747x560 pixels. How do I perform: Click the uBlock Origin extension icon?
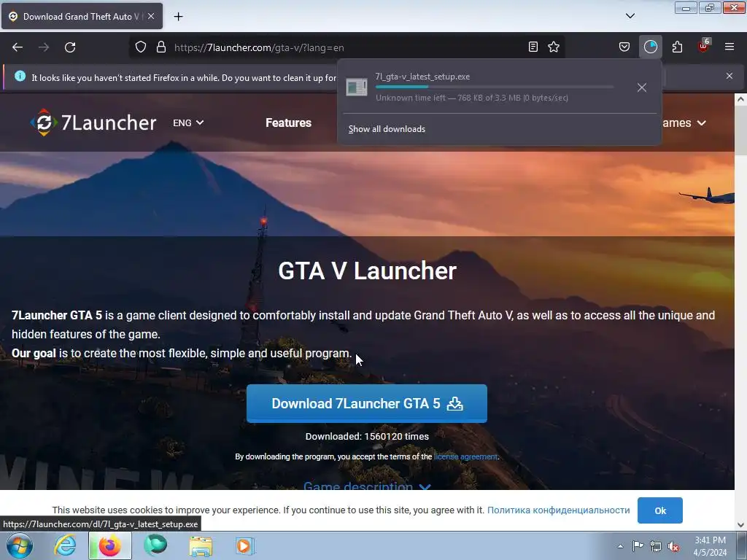coord(703,46)
